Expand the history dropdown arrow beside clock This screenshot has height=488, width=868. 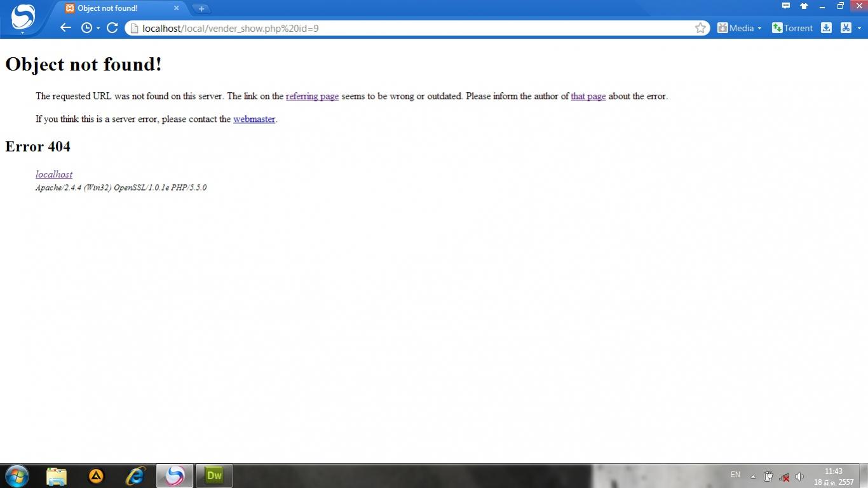point(98,29)
